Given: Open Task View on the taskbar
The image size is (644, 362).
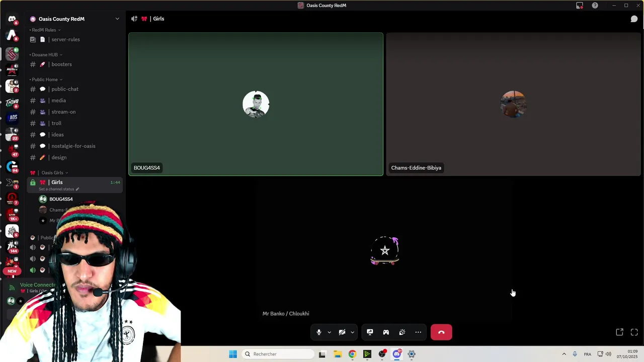Looking at the screenshot, I should (x=322, y=354).
